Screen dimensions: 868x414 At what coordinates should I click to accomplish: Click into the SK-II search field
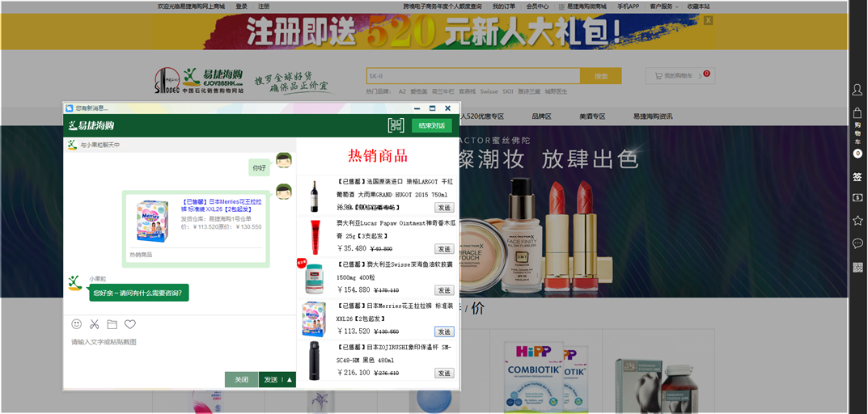tap(473, 76)
